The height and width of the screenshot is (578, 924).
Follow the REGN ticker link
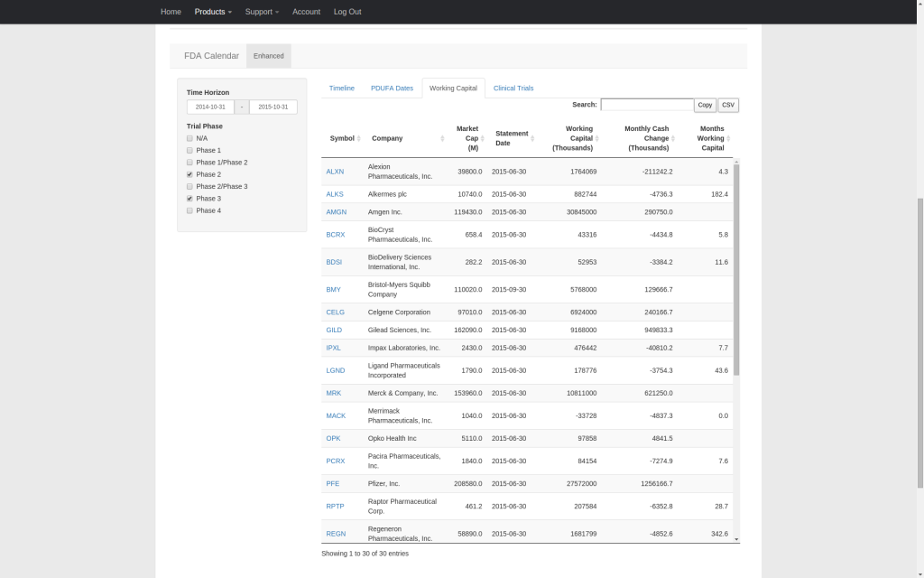336,534
